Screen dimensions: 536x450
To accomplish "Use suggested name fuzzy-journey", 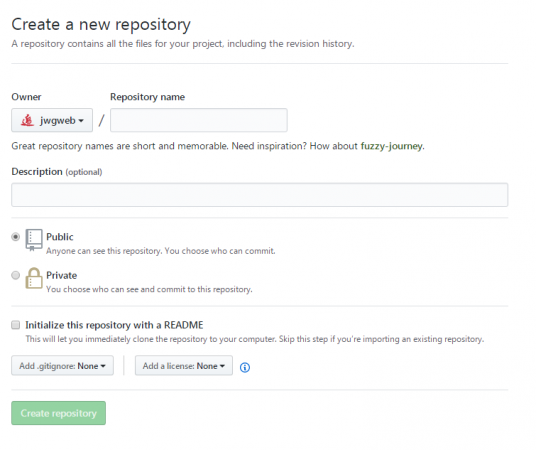I will pyautogui.click(x=391, y=146).
